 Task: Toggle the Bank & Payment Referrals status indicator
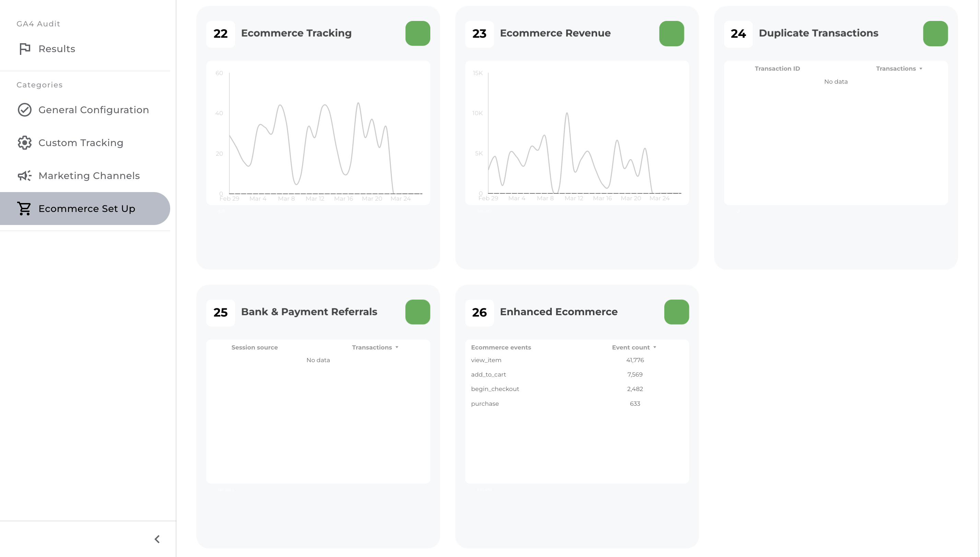tap(418, 312)
